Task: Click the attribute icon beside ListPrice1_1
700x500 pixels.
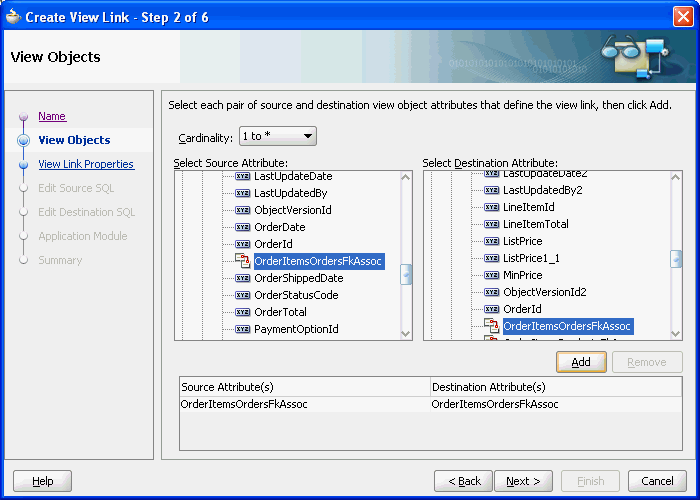Action: click(x=492, y=258)
